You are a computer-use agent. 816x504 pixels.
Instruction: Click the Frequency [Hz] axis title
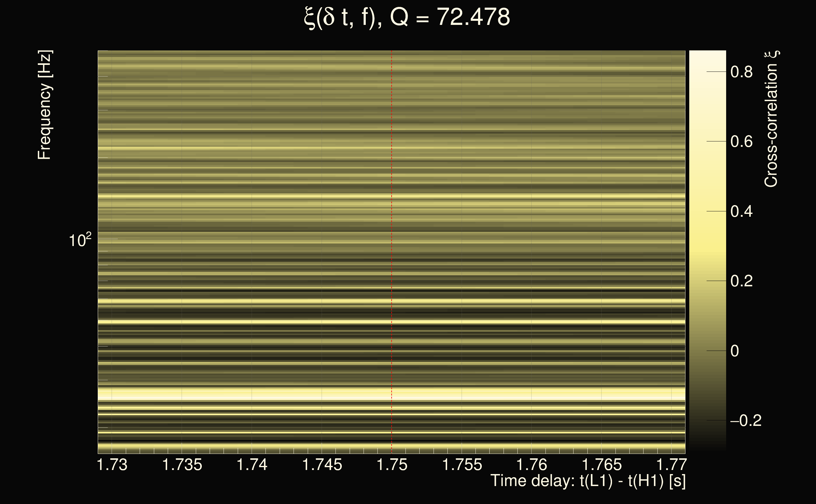(44, 105)
